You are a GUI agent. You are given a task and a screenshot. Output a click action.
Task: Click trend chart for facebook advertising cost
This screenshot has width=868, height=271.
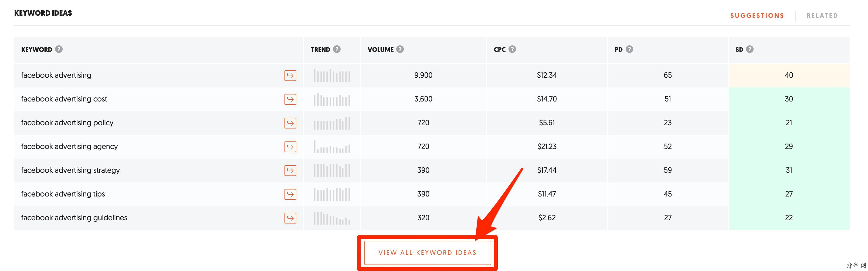[x=332, y=99]
